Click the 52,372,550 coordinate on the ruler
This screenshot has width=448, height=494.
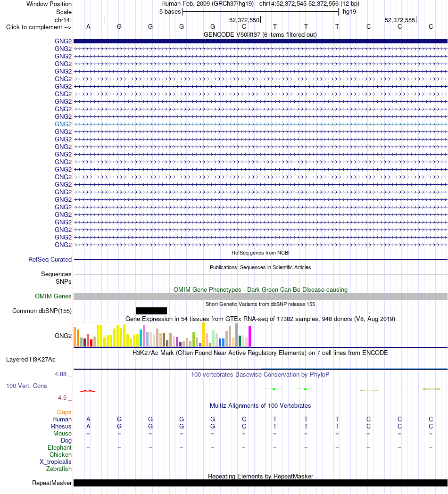click(244, 20)
